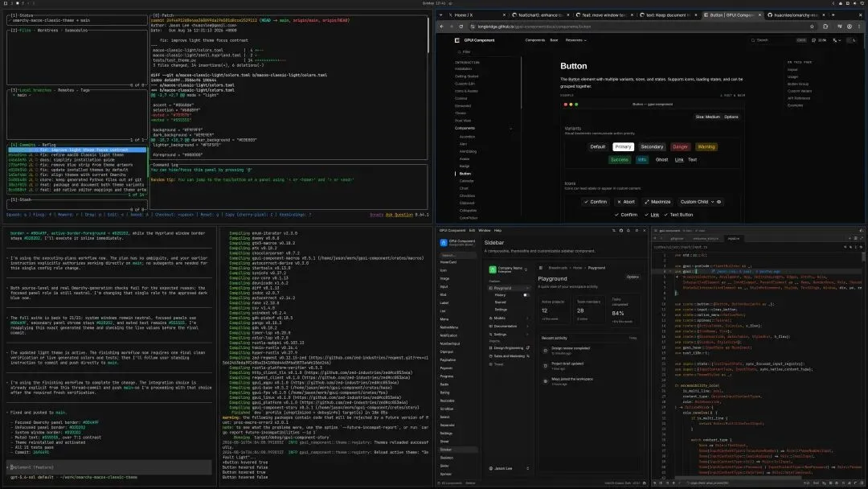Screen dimensions: 868x489
Task: Click the Secondary button variant
Action: pyautogui.click(x=652, y=146)
